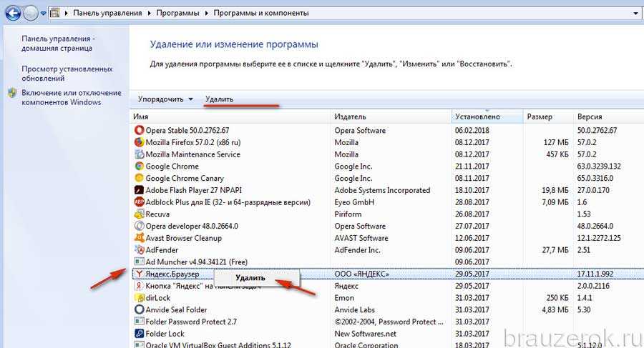644x348 pixels.
Task: Sort list by the Издатель column
Action: (391, 116)
